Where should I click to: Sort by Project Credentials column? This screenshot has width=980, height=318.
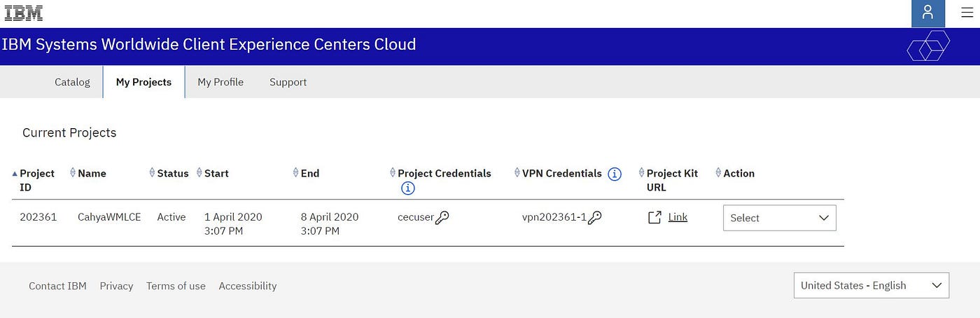point(393,173)
